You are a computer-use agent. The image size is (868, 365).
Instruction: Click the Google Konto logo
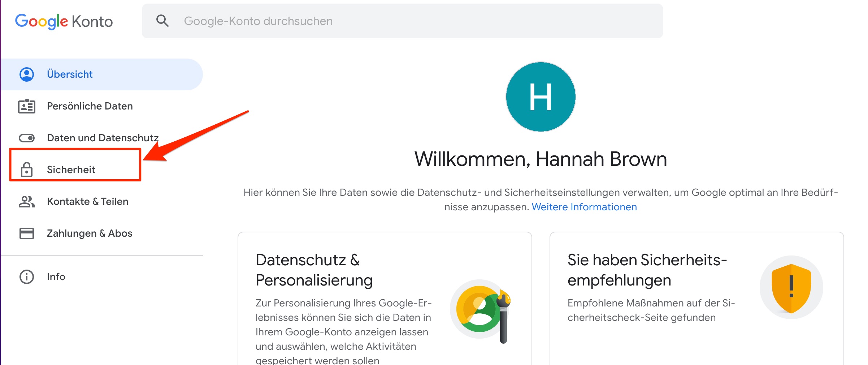pos(64,21)
